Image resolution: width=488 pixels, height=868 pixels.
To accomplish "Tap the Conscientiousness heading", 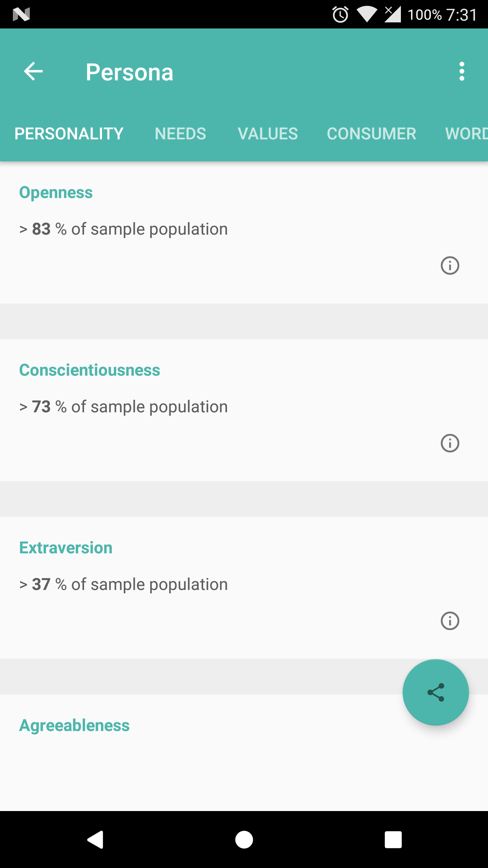I will coord(89,370).
